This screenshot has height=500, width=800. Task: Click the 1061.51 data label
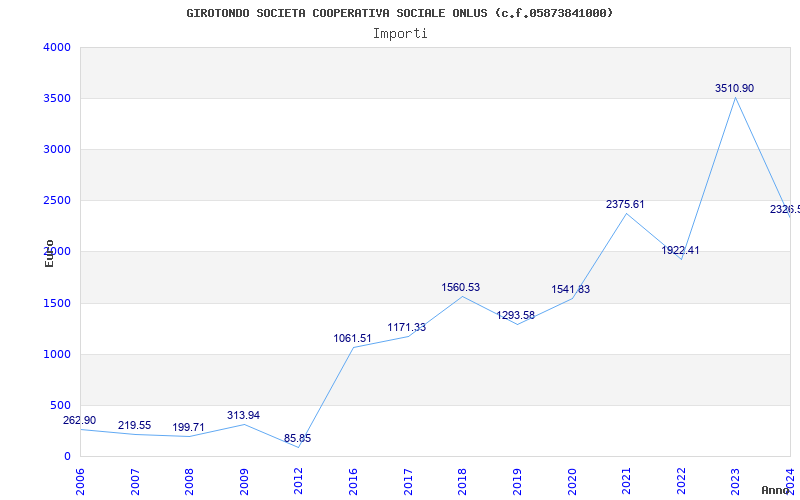pos(352,339)
